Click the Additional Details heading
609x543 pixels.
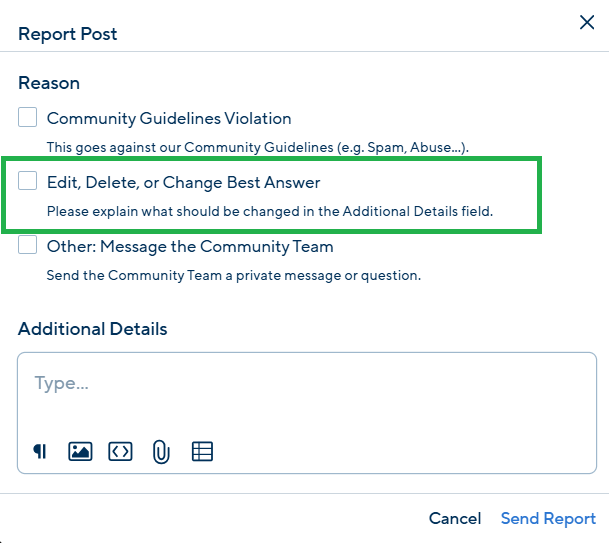coord(92,329)
